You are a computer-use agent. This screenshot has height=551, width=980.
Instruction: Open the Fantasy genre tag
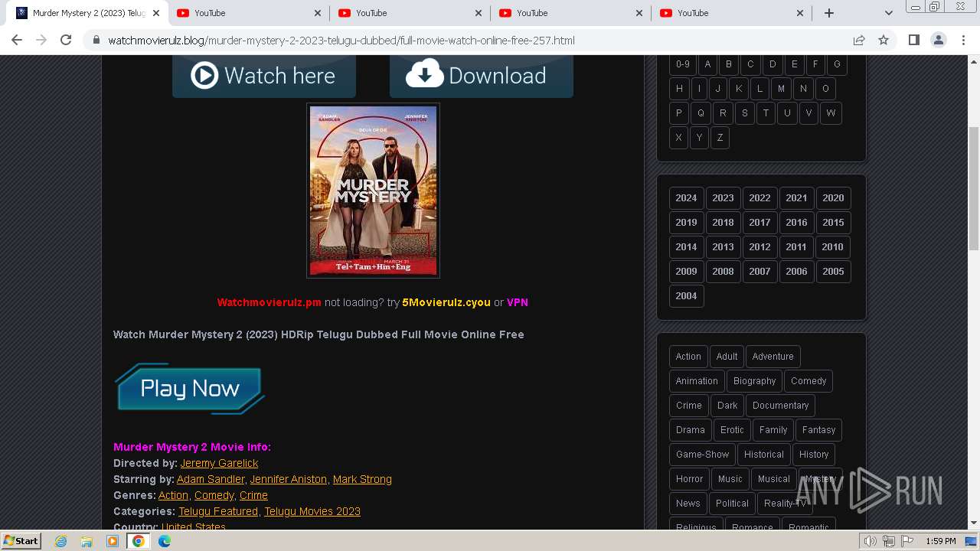818,430
